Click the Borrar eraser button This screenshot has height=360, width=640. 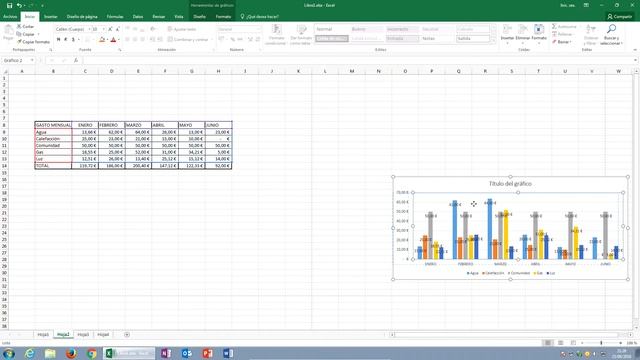[x=562, y=42]
